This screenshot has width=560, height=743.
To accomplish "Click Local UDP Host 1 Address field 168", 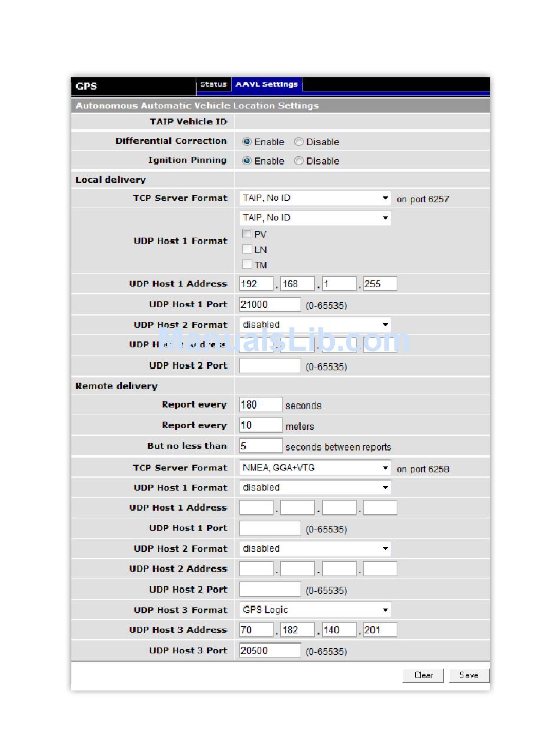I will tap(298, 284).
